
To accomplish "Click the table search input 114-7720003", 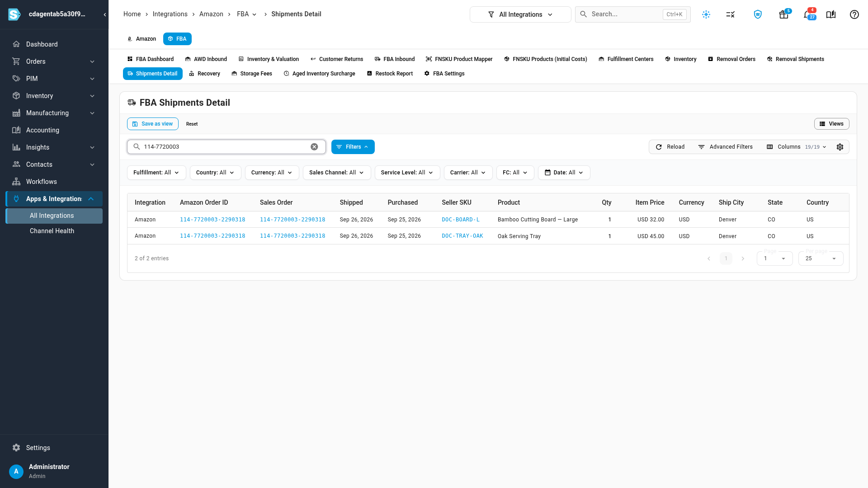I will pyautogui.click(x=226, y=147).
